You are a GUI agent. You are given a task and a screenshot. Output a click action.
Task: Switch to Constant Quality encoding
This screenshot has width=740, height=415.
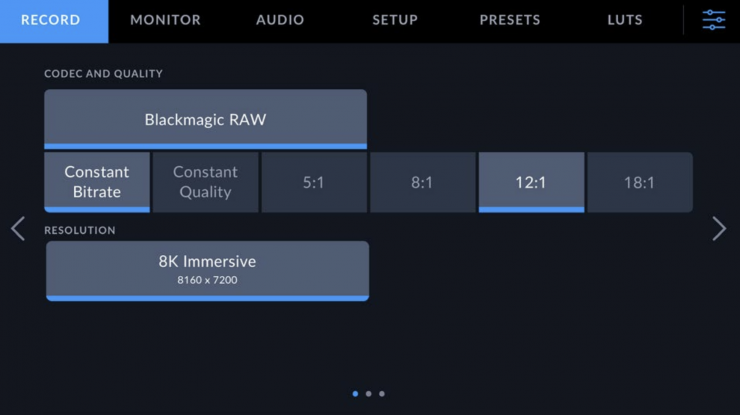[x=205, y=182]
